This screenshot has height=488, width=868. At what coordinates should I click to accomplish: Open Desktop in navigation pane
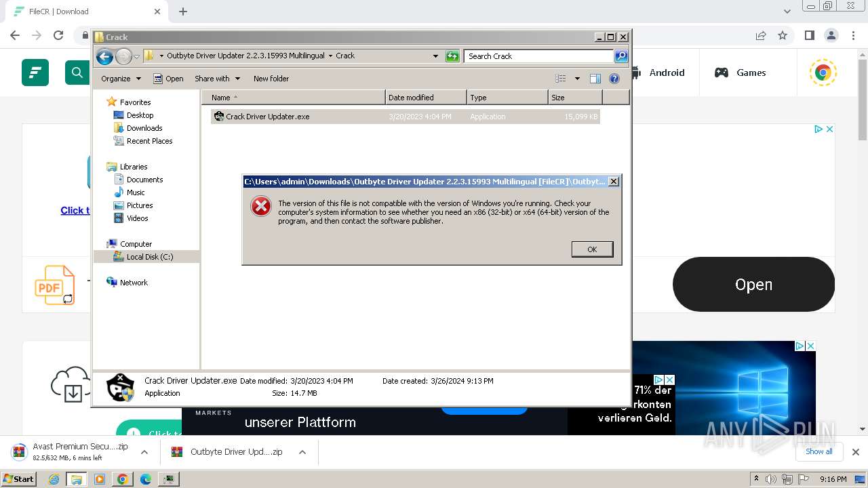click(x=140, y=115)
